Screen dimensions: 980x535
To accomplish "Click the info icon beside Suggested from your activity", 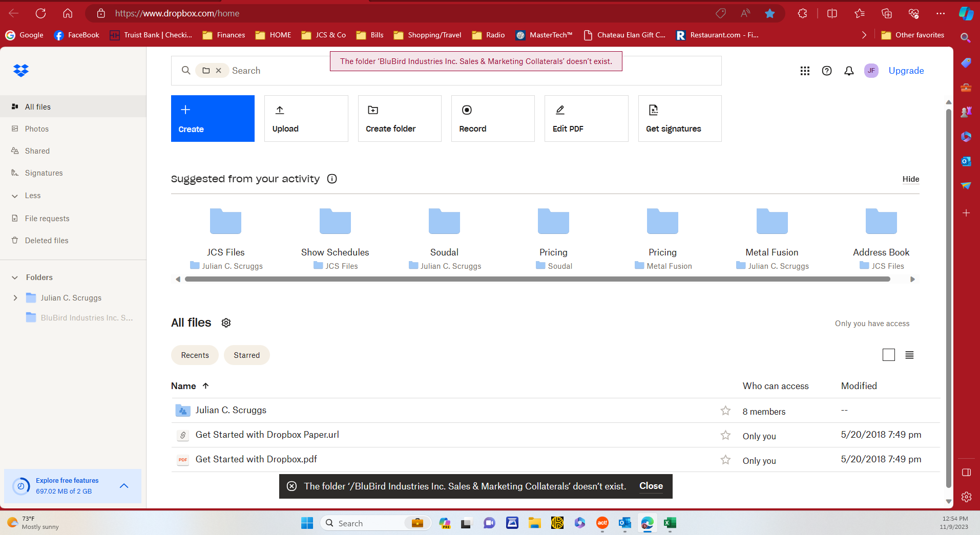I will coord(332,179).
